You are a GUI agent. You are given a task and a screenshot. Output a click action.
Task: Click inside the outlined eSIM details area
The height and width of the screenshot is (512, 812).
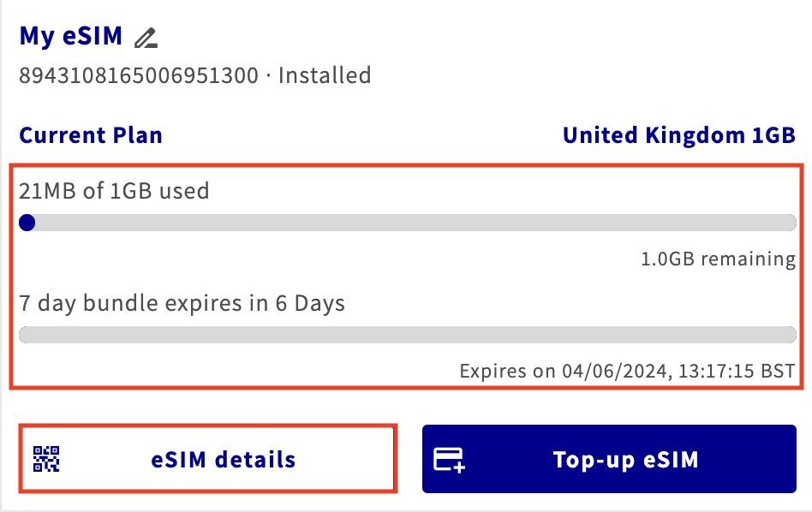(207, 459)
